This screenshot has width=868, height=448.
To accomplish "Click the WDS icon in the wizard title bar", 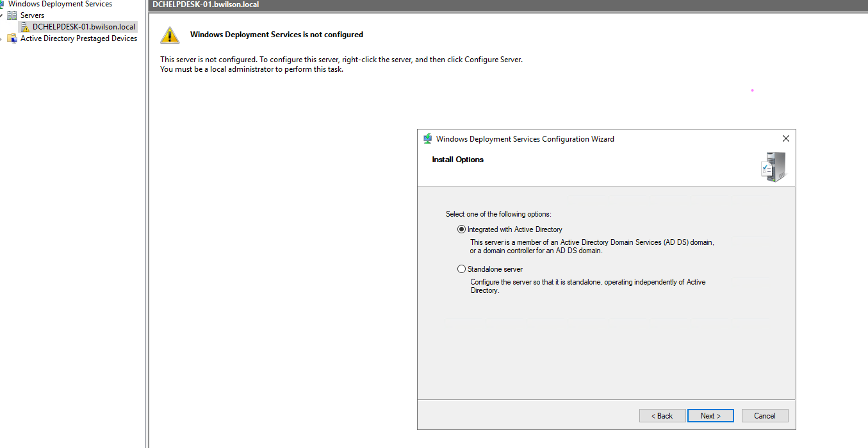I will coord(427,138).
